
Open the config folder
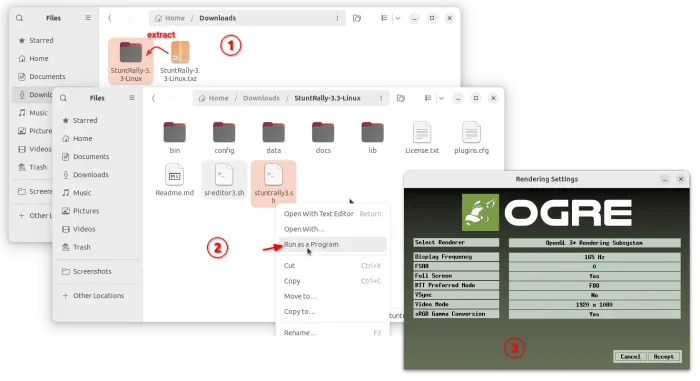(224, 137)
